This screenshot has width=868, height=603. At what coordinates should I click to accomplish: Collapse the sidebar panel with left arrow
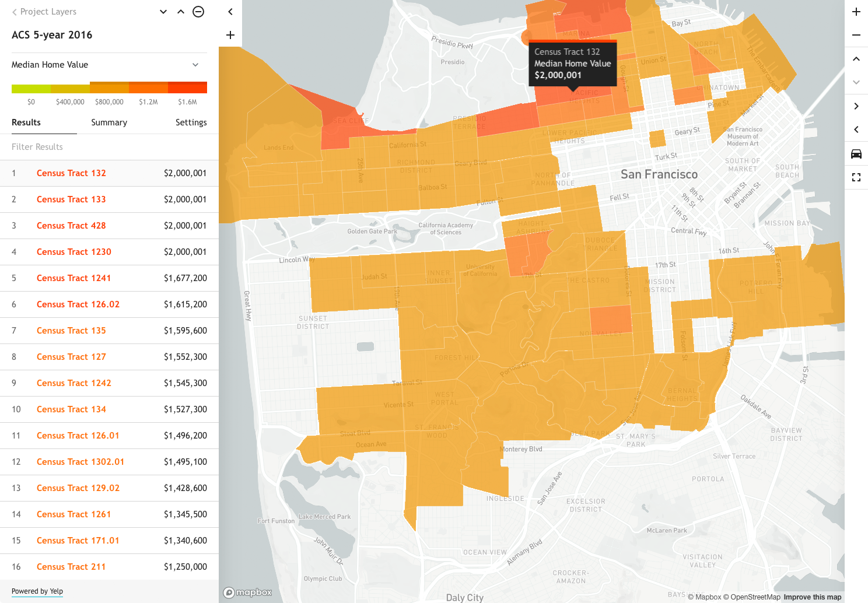[x=230, y=12]
